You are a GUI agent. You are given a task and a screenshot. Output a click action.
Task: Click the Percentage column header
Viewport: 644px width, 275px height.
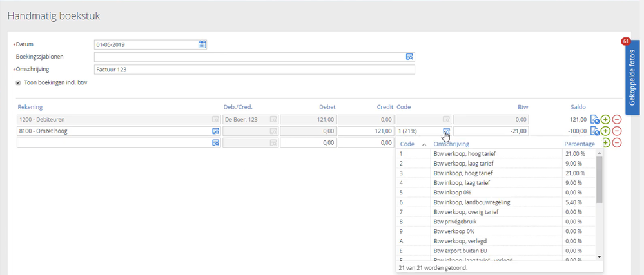579,144
